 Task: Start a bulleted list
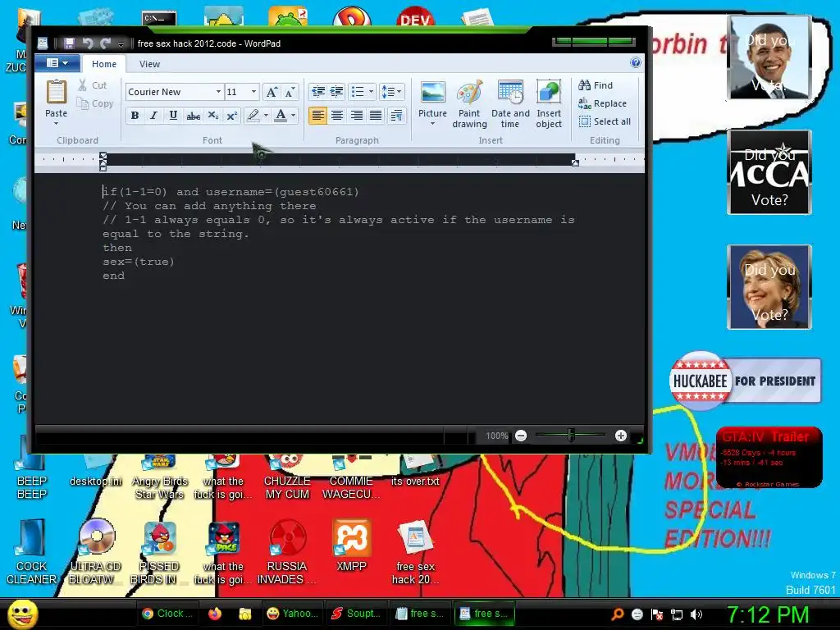[x=358, y=92]
